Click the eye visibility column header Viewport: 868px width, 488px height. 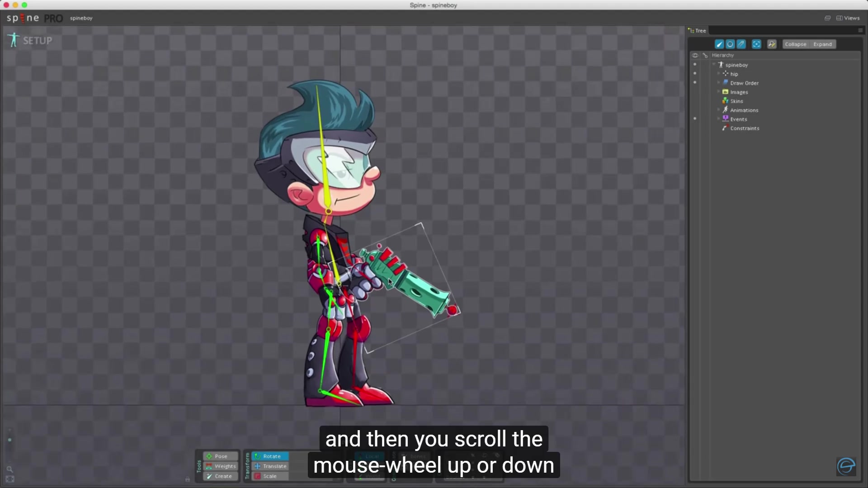(x=695, y=56)
